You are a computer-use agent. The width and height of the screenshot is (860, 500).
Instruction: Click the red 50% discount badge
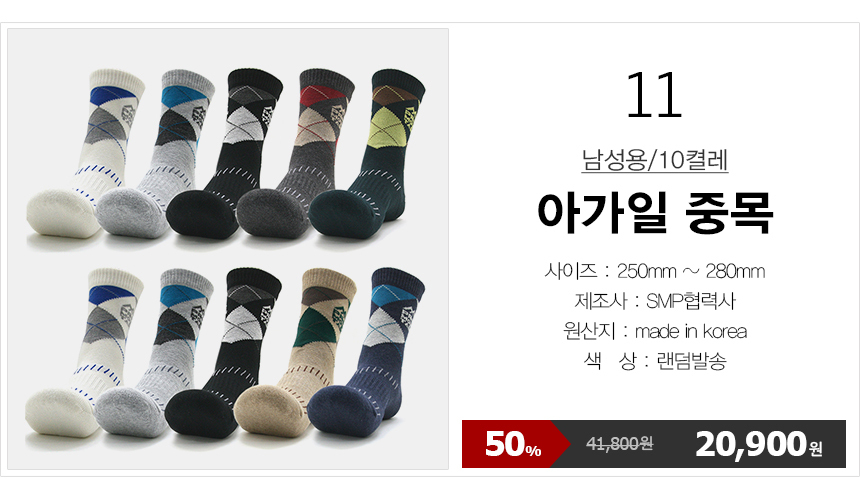514,444
